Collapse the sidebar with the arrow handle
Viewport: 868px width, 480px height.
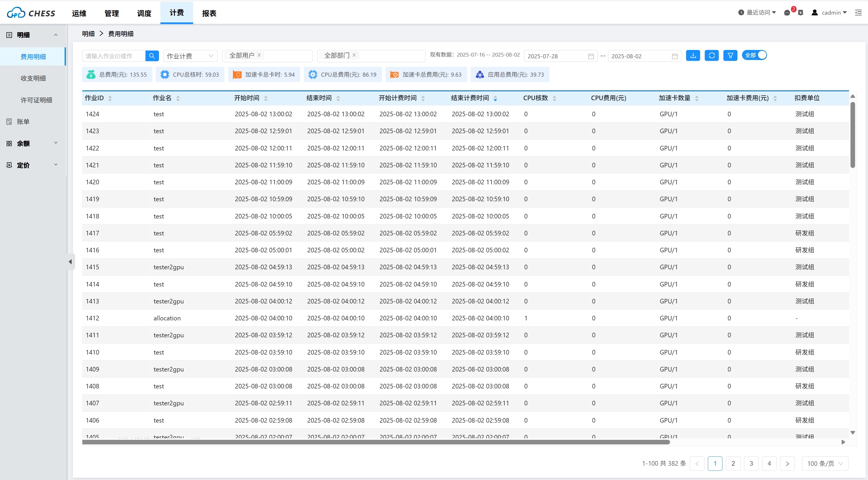pyautogui.click(x=70, y=262)
